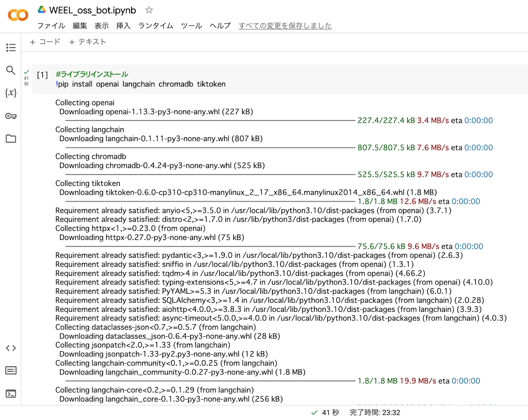Open the ファイル menu

pos(51,26)
